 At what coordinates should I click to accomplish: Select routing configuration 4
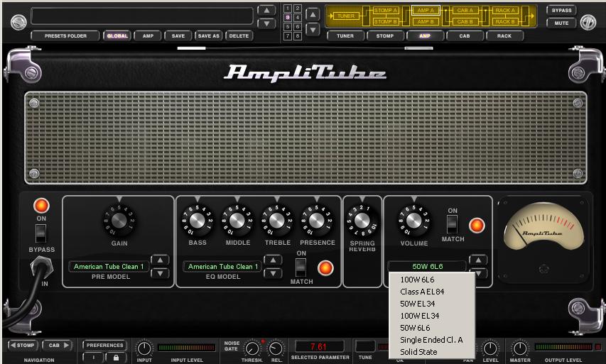297,17
